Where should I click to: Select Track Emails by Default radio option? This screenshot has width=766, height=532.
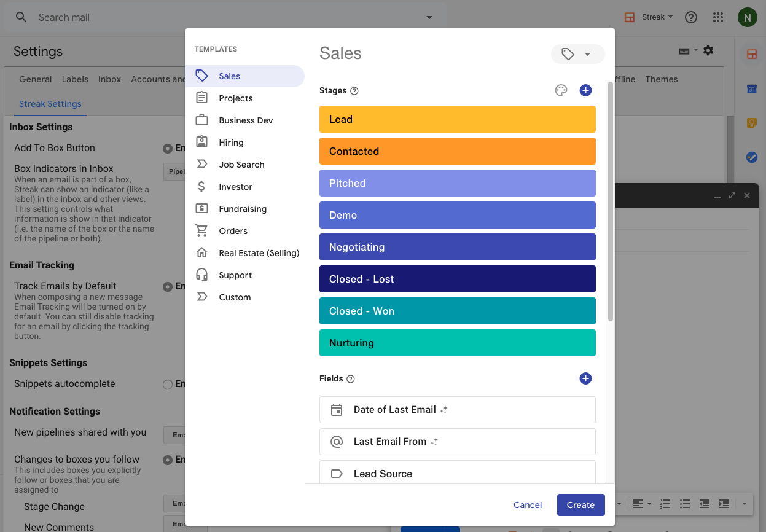[x=167, y=286]
